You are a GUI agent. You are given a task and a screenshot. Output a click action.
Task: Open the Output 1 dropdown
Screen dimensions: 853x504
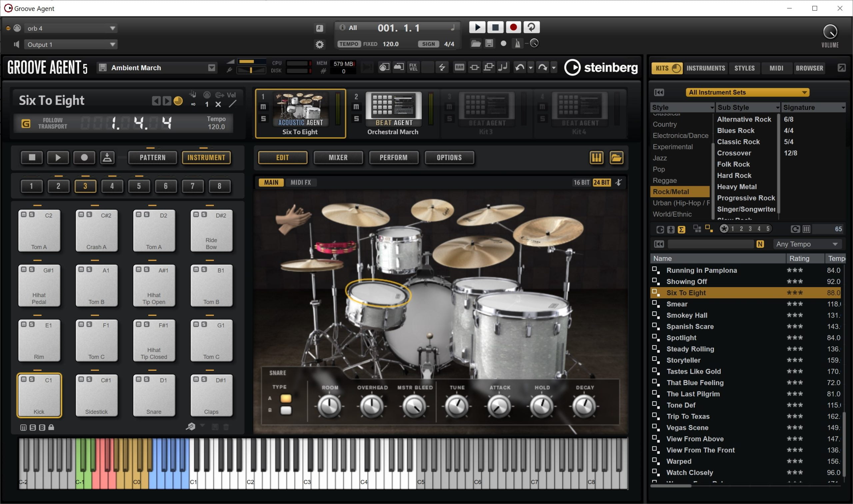click(71, 45)
